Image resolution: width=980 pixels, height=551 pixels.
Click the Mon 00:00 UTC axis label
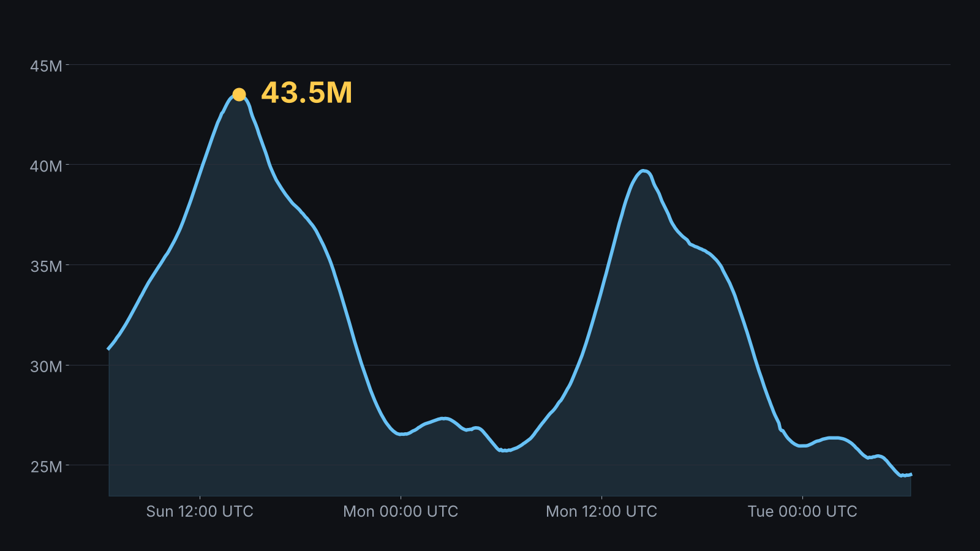click(x=401, y=511)
